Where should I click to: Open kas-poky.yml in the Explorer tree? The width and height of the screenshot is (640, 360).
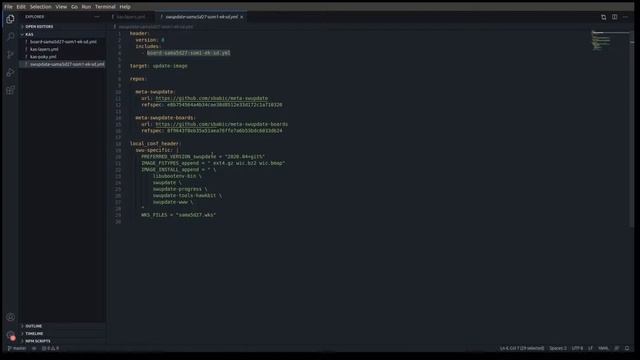43,57
